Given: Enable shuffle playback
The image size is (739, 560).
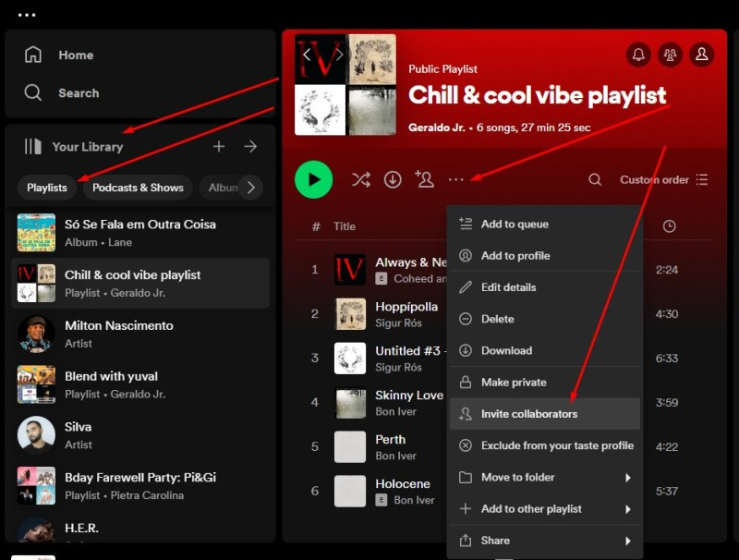Looking at the screenshot, I should (x=361, y=180).
